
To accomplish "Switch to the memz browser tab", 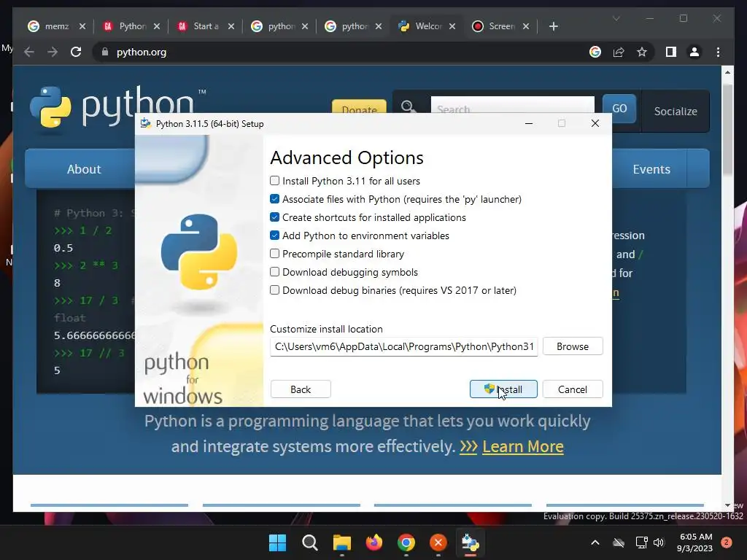I will pyautogui.click(x=57, y=26).
